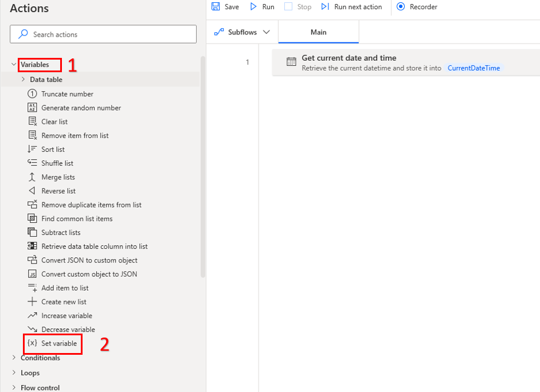Save the flow
Viewport: 540px width, 392px height.
225,7
